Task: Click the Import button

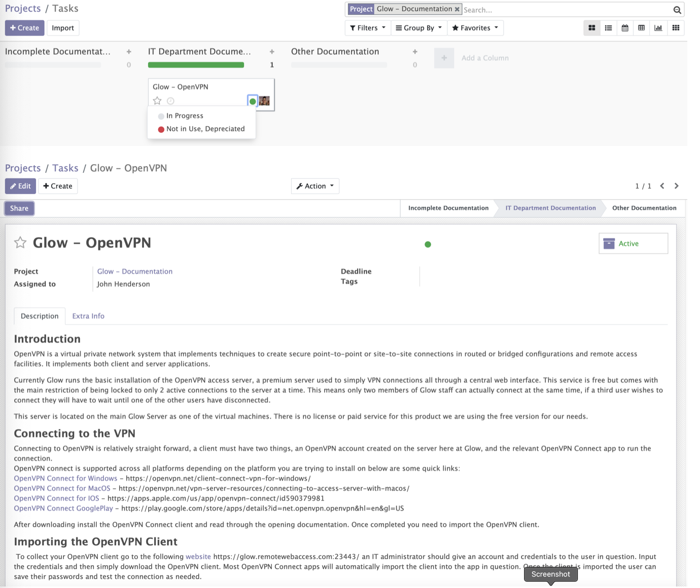Action: click(63, 28)
